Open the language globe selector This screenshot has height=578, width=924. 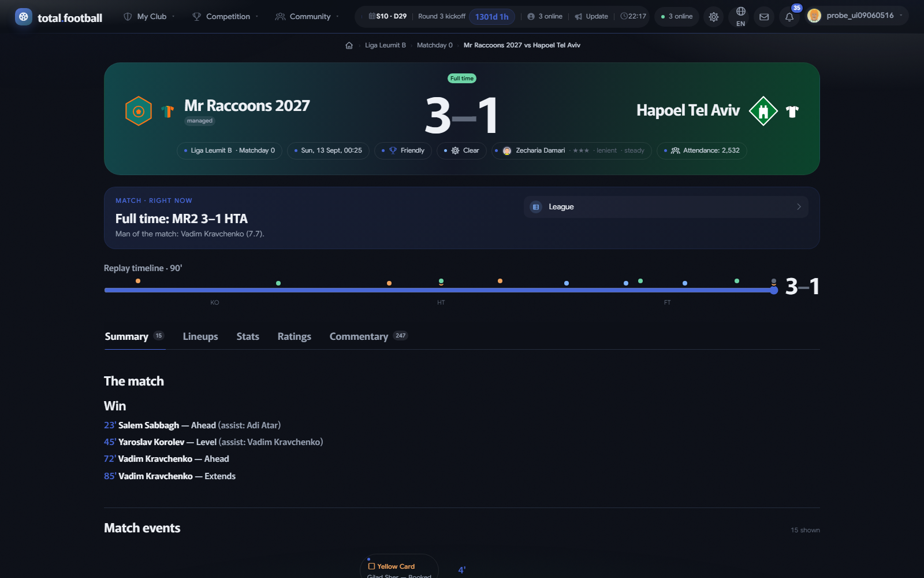[x=741, y=17]
